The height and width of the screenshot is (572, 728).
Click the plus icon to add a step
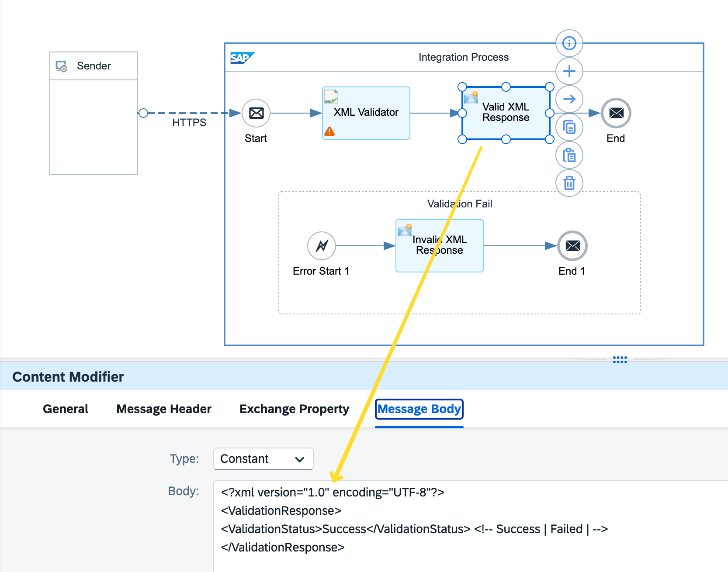coord(569,71)
